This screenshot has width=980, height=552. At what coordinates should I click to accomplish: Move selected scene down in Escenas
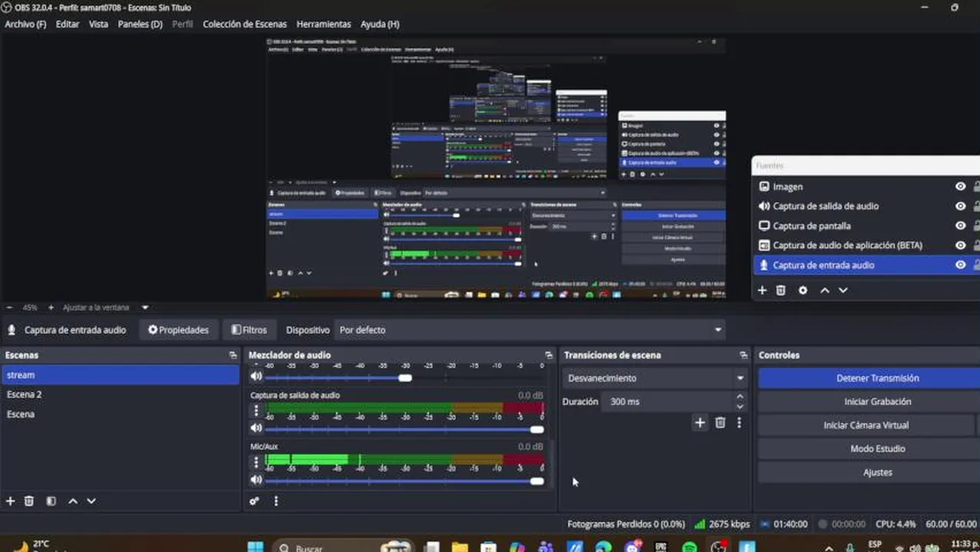[x=91, y=501]
